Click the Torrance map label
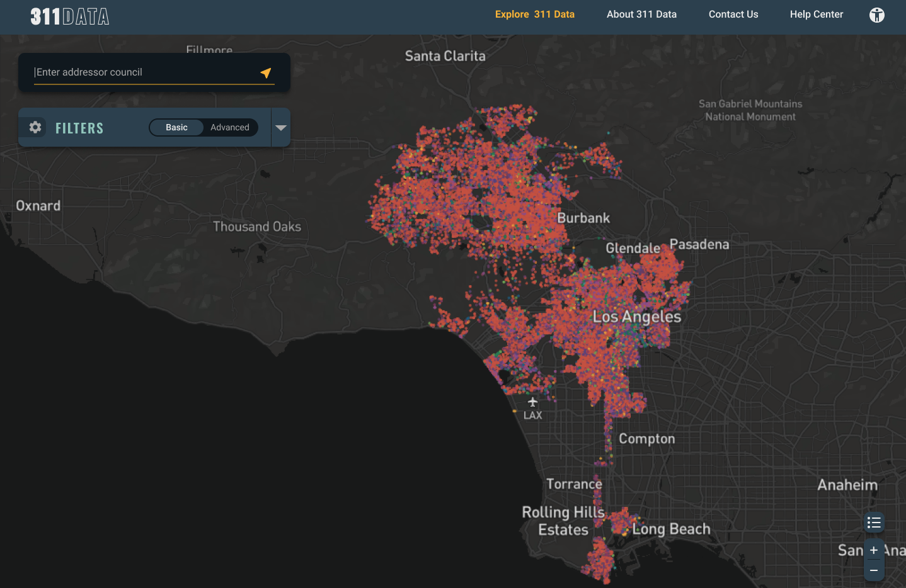The width and height of the screenshot is (906, 588). click(x=574, y=484)
